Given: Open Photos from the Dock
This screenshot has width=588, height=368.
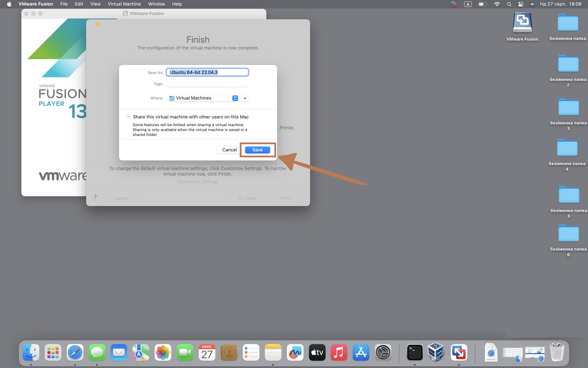Looking at the screenshot, I should coord(163,352).
